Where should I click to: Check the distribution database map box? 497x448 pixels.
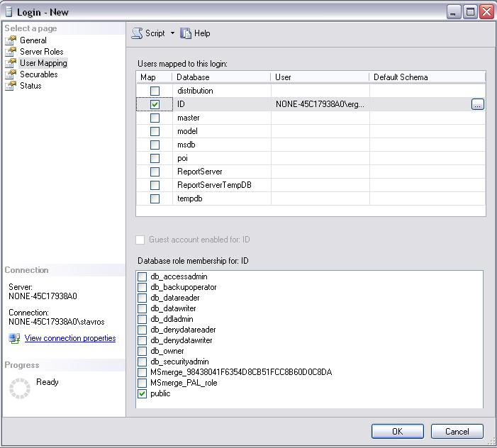click(x=155, y=91)
